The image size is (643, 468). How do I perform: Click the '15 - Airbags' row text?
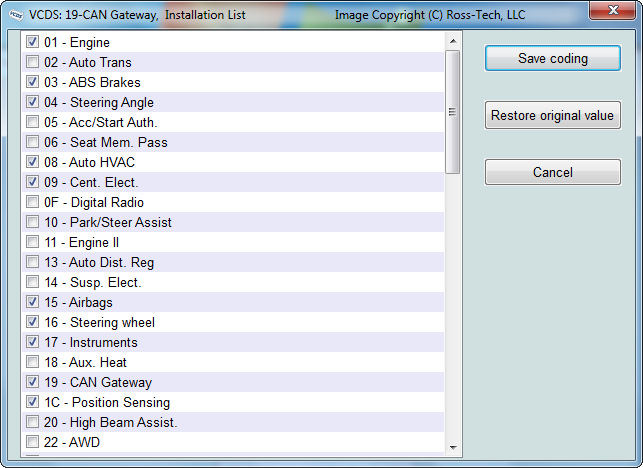[78, 302]
